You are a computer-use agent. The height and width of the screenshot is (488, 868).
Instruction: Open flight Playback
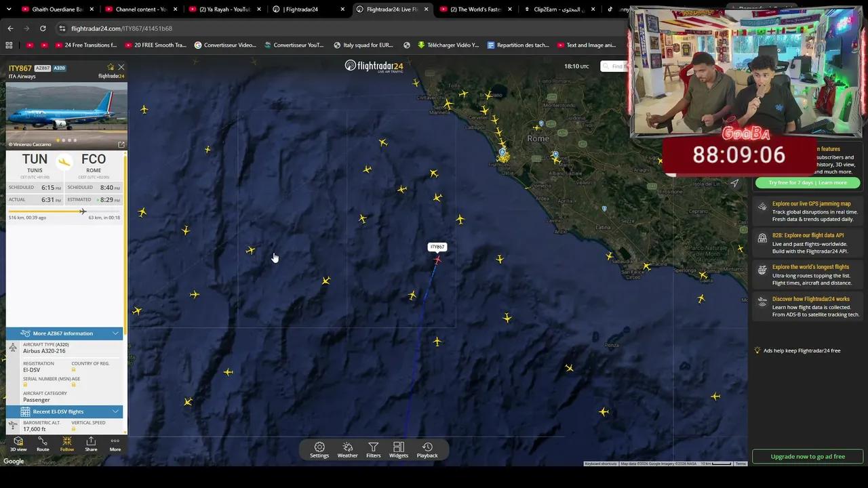click(x=427, y=450)
